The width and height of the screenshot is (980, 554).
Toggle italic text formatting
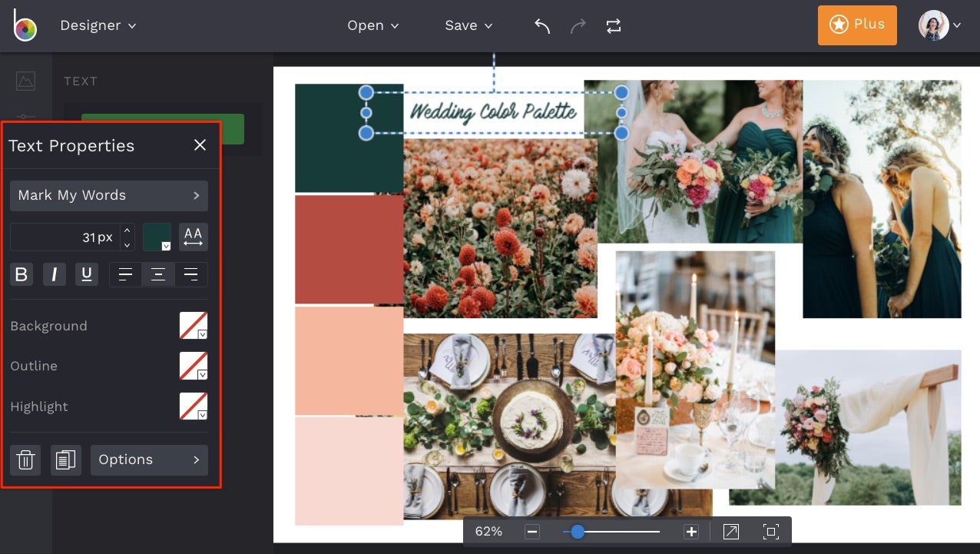coord(54,274)
